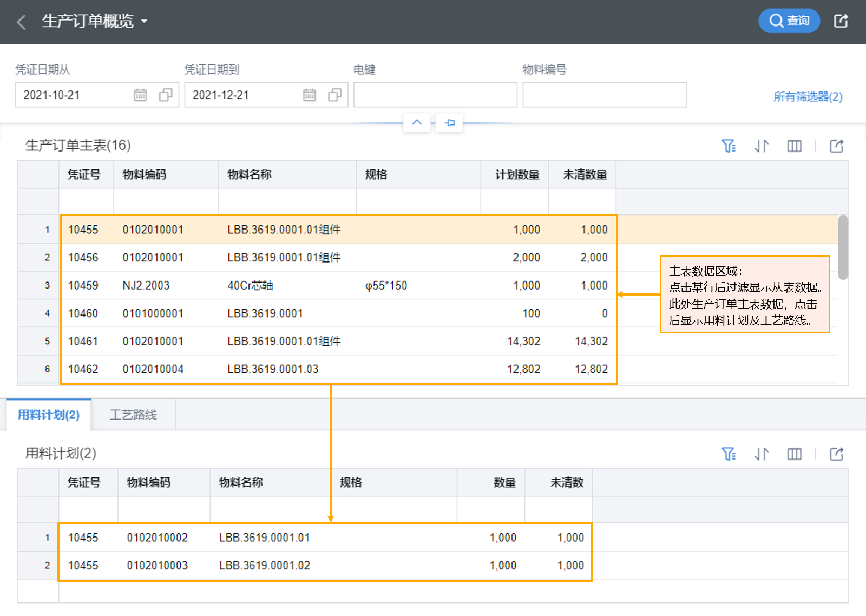Go back using the header arrow
This screenshot has height=616, width=866.
(22, 22)
